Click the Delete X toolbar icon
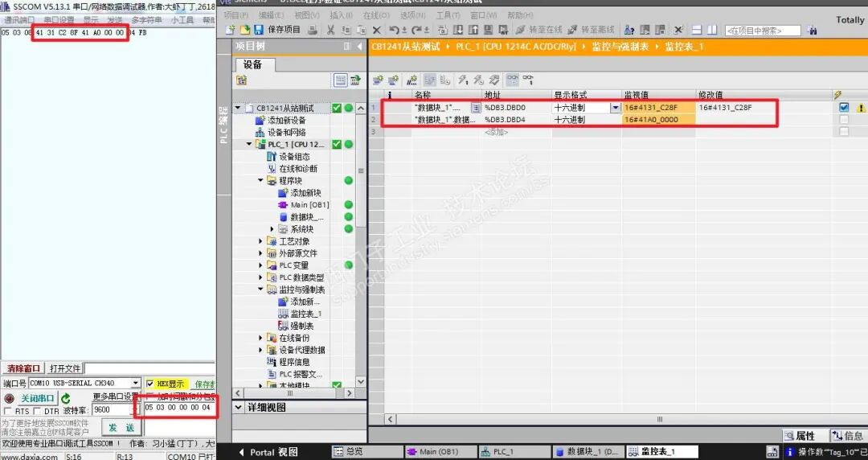 [x=377, y=30]
